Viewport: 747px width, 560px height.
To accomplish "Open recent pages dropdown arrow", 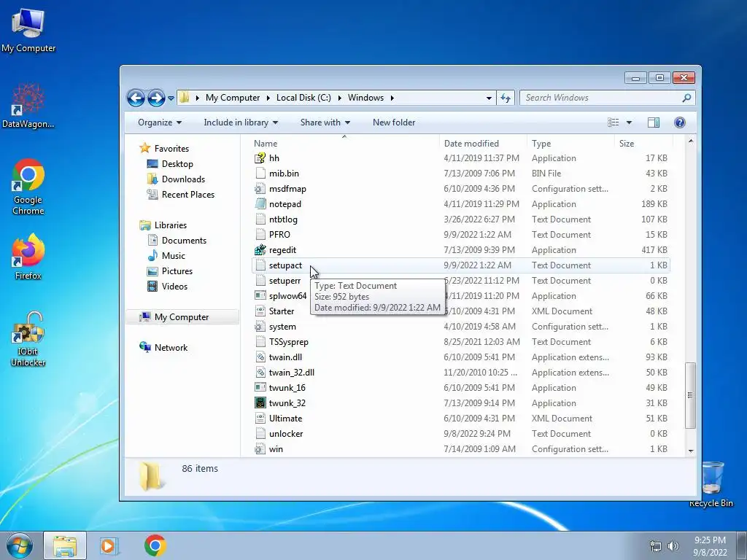I will click(x=171, y=98).
